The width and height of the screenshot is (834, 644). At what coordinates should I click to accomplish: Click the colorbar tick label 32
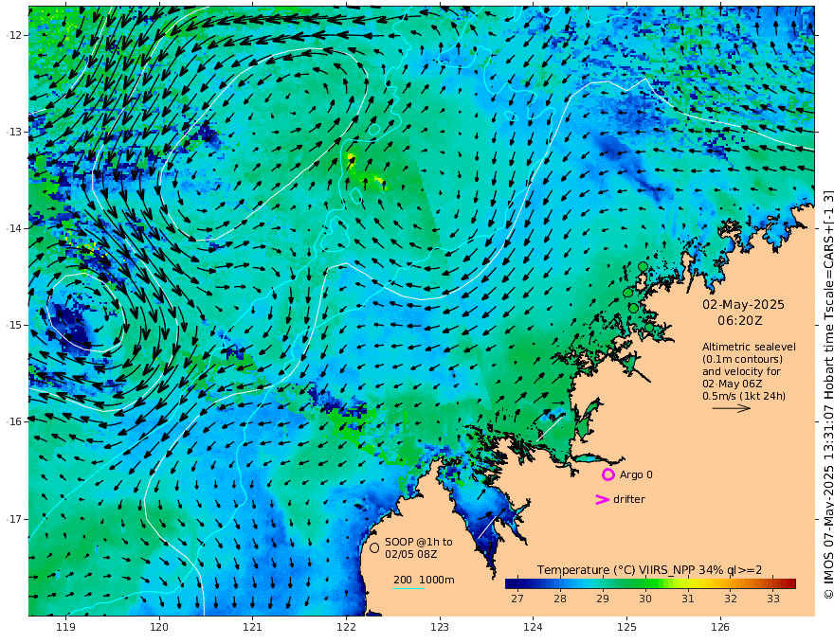pos(731,599)
